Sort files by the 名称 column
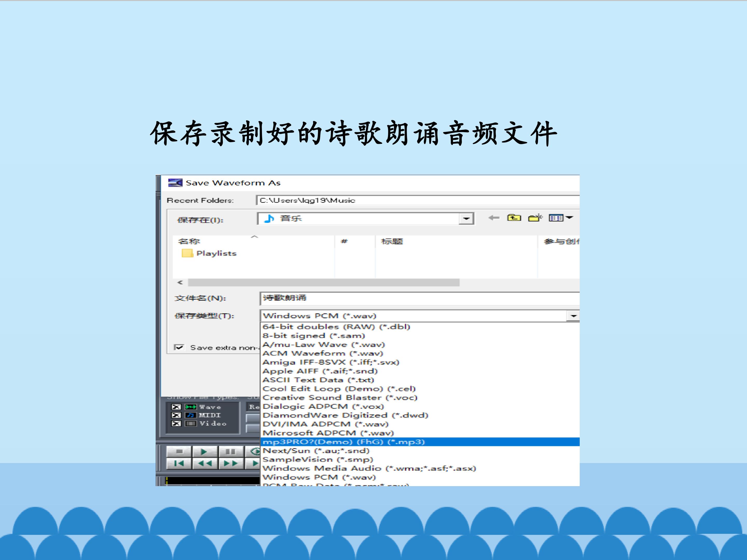The image size is (747, 560). pos(253,241)
